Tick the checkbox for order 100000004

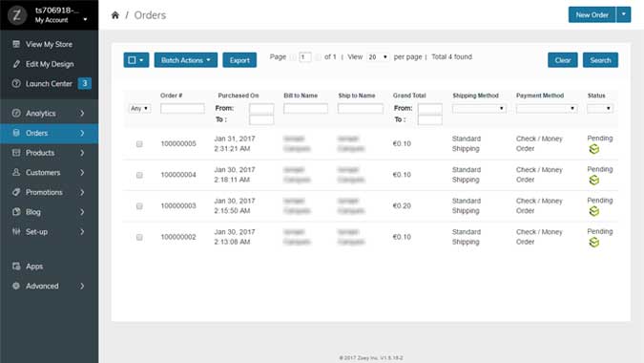point(139,175)
